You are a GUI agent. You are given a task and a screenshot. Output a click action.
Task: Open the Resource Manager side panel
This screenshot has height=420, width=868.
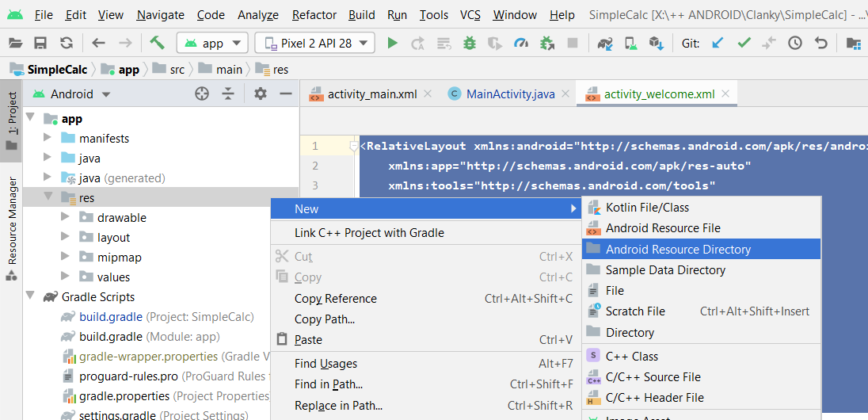click(12, 222)
